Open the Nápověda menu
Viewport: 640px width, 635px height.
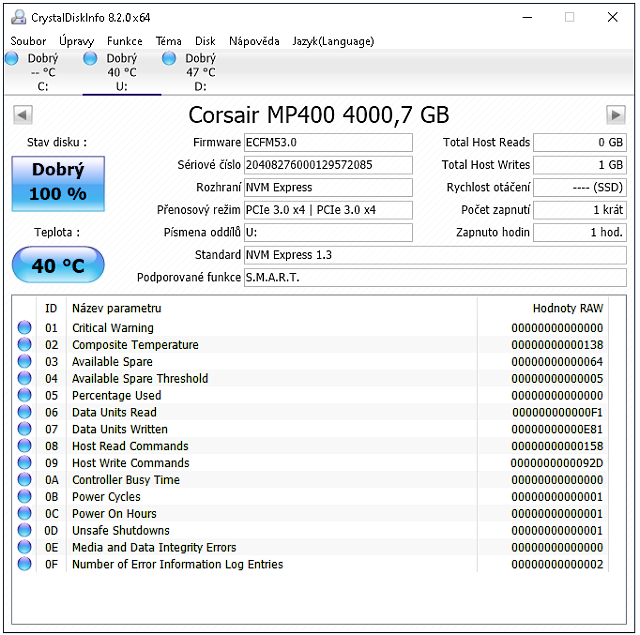(x=254, y=41)
